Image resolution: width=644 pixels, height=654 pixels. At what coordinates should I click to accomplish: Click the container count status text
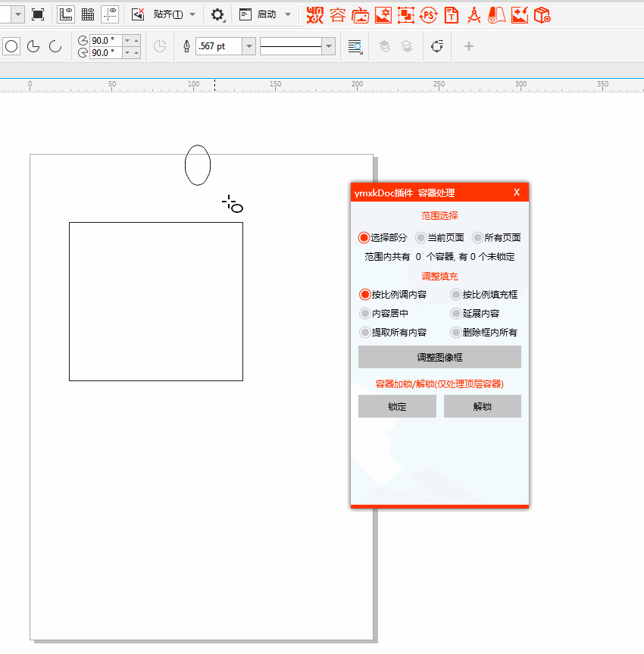tap(439, 256)
